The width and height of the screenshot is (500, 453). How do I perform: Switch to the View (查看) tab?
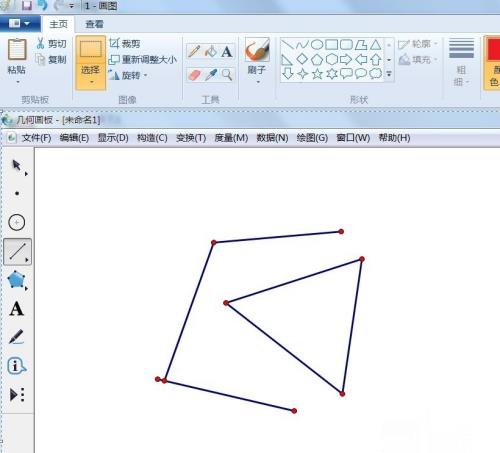pos(94,24)
